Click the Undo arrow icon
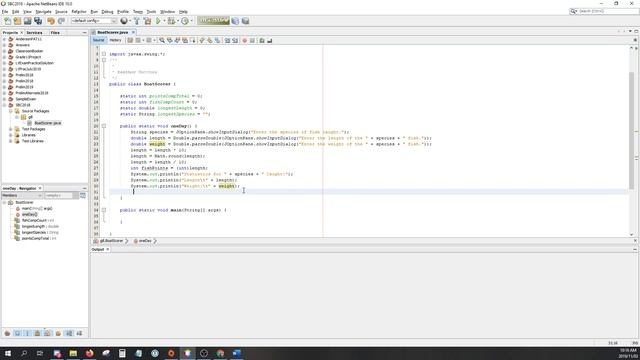 tap(51, 21)
